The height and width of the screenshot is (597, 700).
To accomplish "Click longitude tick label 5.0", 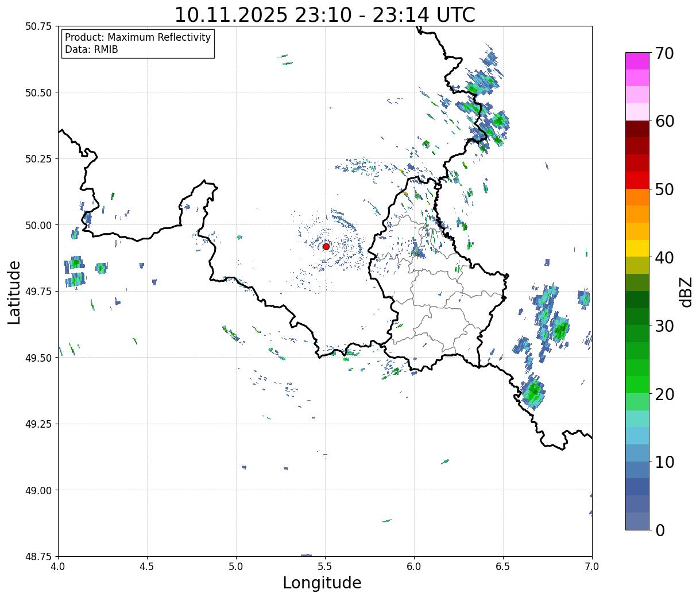I will coord(236,567).
